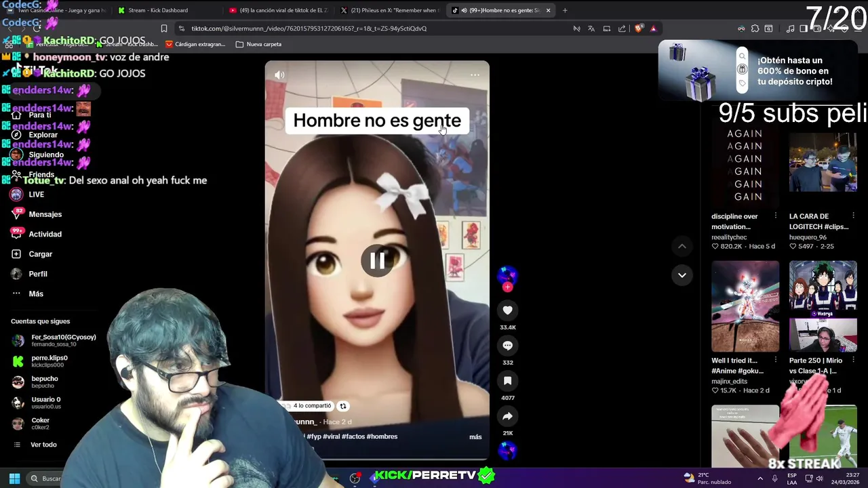Open options for "discipline over motivation" card
This screenshot has height=488, width=868.
tap(775, 216)
